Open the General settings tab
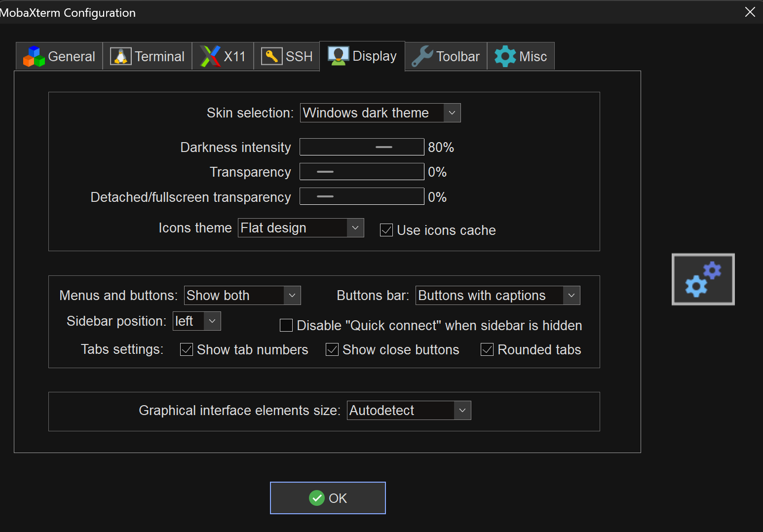Viewport: 763px width, 532px height. point(59,56)
